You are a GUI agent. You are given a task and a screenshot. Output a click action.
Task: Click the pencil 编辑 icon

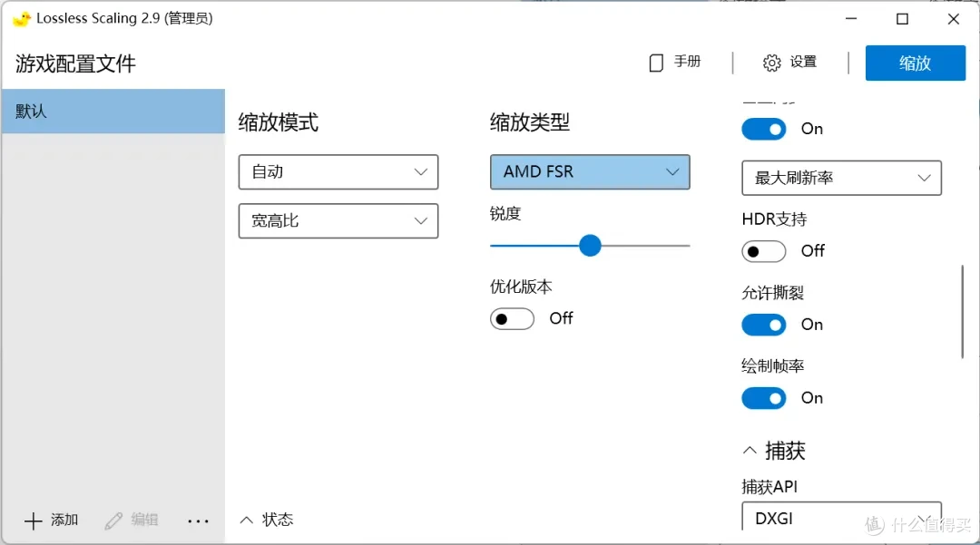pyautogui.click(x=113, y=521)
